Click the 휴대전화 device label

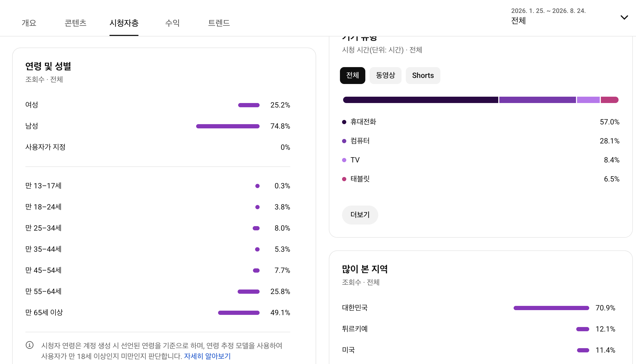(x=363, y=122)
